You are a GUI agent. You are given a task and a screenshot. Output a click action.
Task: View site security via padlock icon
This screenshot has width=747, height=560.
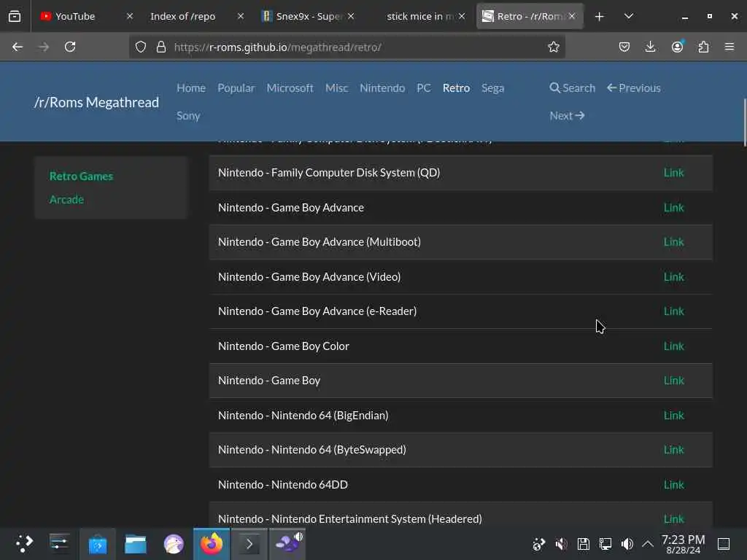(x=161, y=47)
